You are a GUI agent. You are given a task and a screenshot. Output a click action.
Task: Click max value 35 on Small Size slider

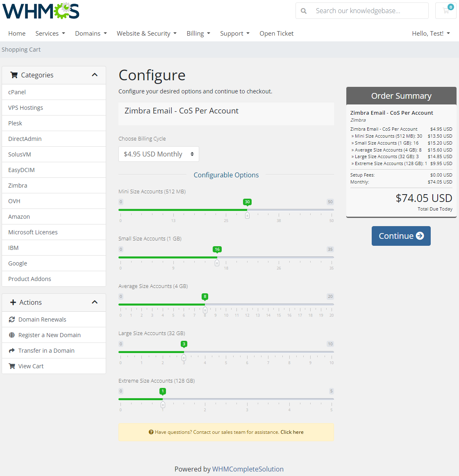point(330,249)
